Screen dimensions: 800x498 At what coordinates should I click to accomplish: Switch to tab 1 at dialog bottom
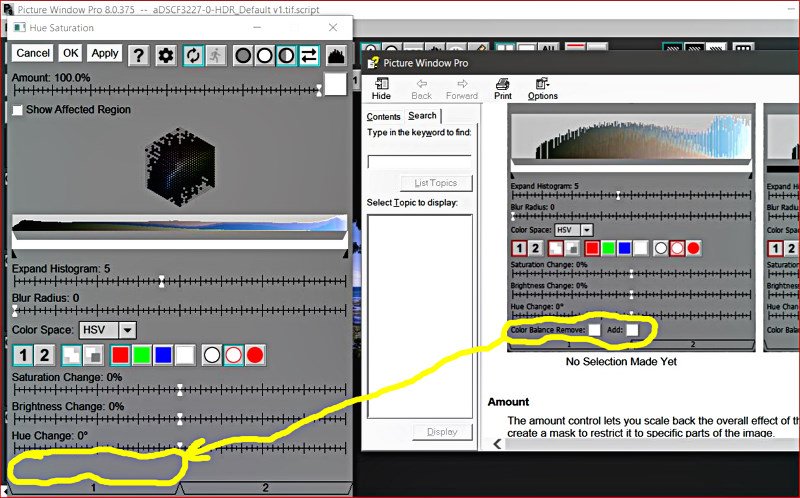pyautogui.click(x=94, y=487)
